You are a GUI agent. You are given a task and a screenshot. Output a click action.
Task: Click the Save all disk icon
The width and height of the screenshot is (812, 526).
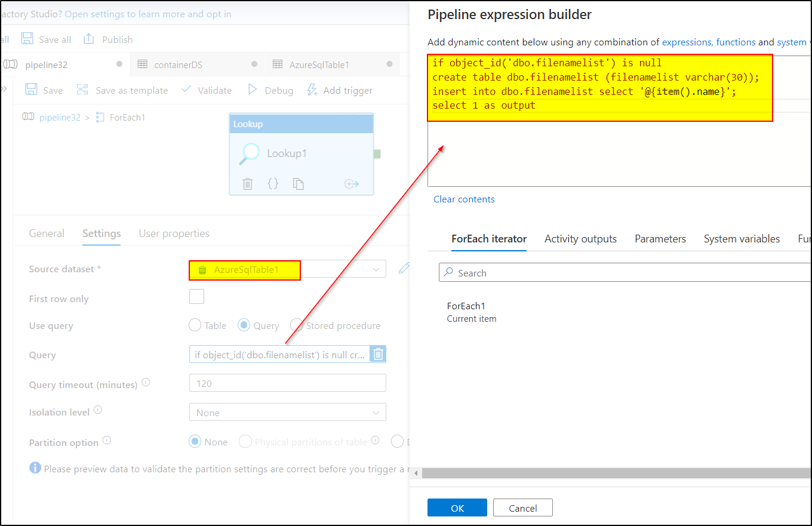click(27, 39)
